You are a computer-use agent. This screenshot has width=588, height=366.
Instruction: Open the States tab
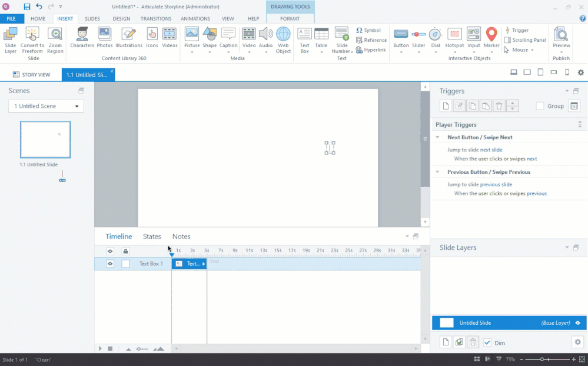[x=152, y=236]
